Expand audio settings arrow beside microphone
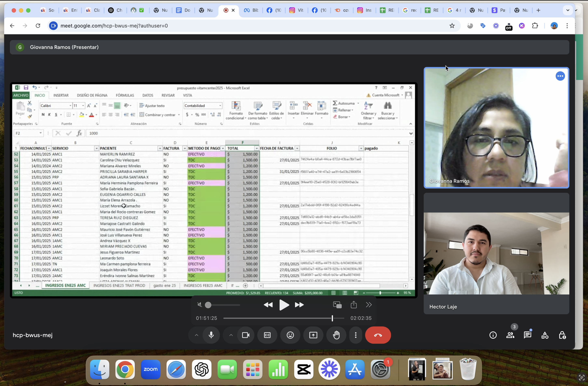Screen dimensions: 588x386 196,335
